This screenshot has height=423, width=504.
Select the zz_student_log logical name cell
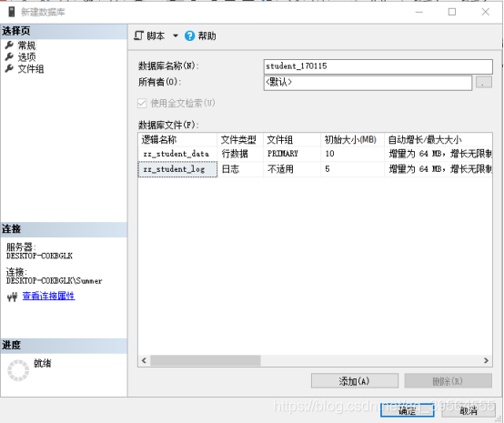[177, 169]
